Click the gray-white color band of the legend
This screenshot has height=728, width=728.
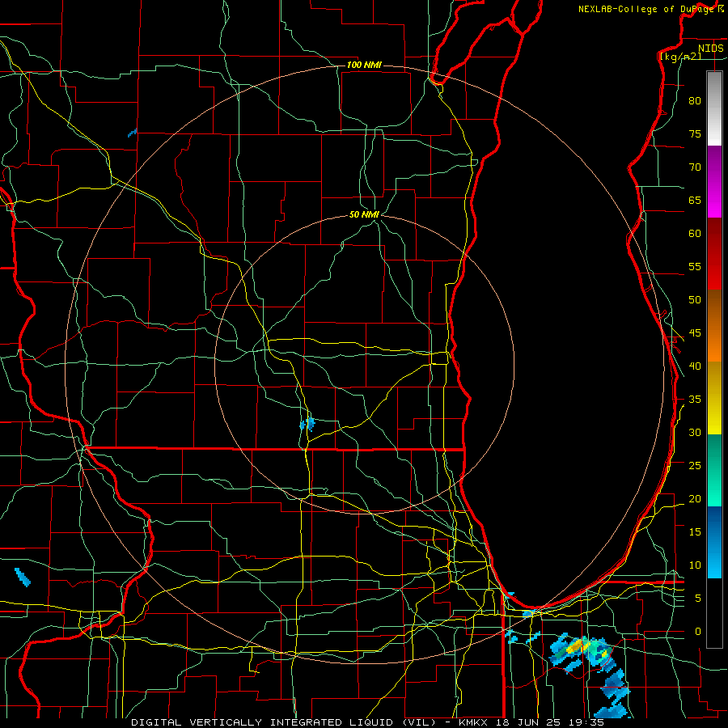tap(714, 108)
